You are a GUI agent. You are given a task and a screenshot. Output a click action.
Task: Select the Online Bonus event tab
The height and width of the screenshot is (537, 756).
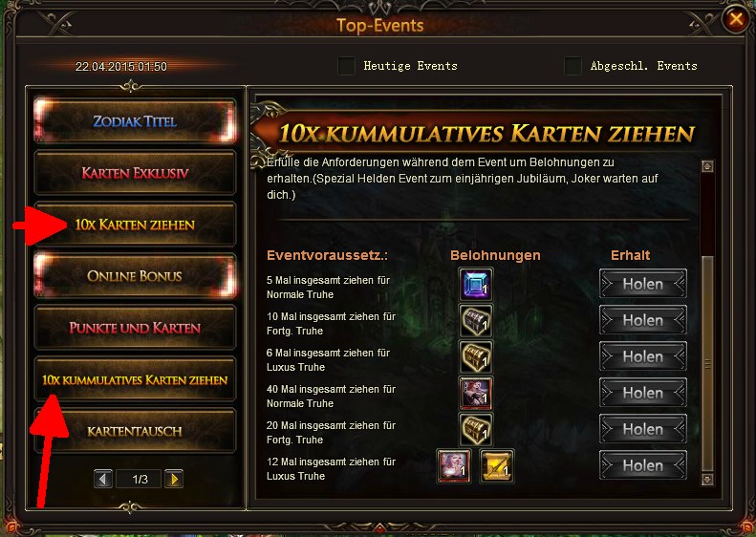point(135,276)
